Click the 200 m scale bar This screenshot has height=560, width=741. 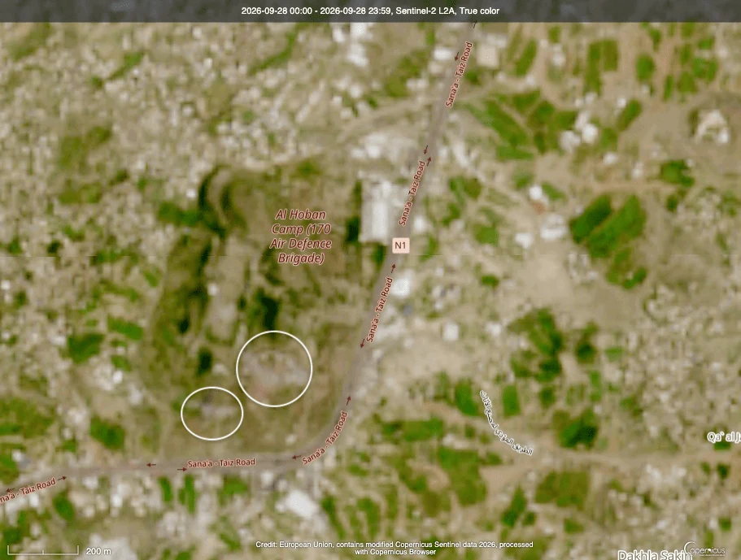pos(43,550)
